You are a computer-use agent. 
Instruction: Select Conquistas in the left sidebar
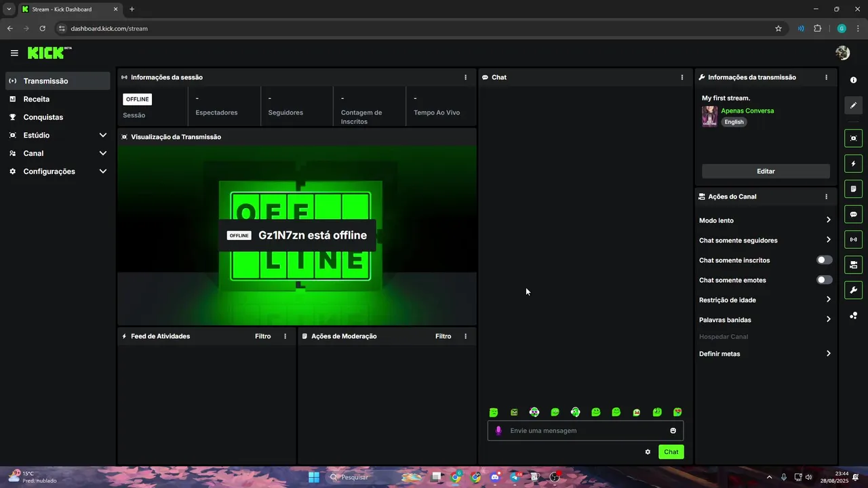coord(57,117)
